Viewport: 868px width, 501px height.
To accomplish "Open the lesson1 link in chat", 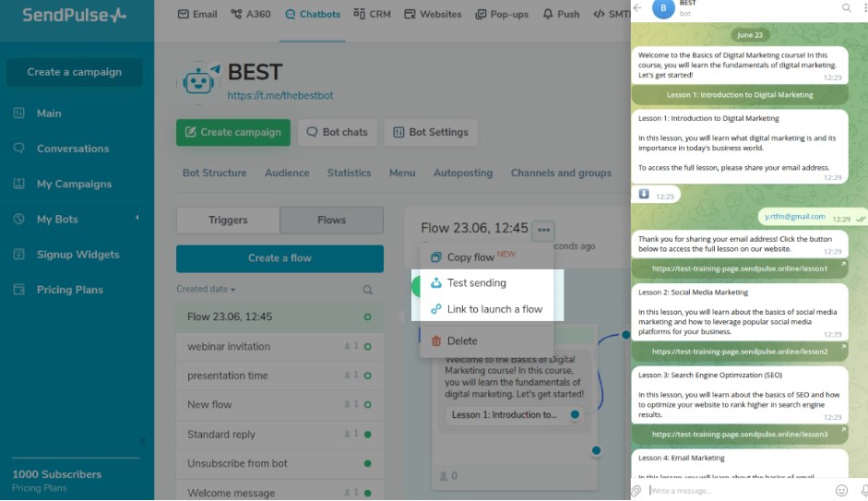I will point(740,268).
